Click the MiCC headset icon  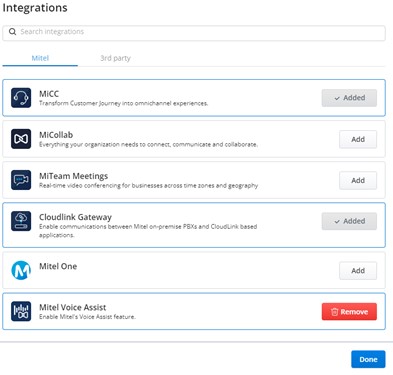click(x=21, y=98)
